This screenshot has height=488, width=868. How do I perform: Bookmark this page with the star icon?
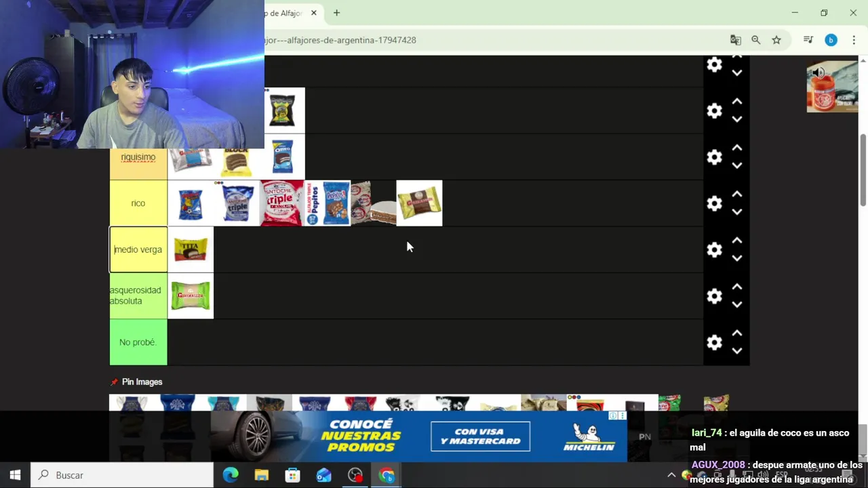click(x=776, y=40)
